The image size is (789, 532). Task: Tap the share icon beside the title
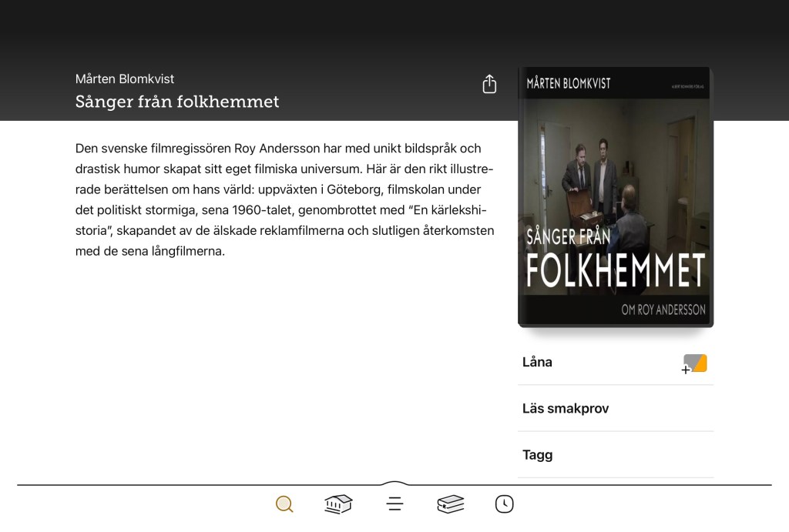(x=489, y=84)
